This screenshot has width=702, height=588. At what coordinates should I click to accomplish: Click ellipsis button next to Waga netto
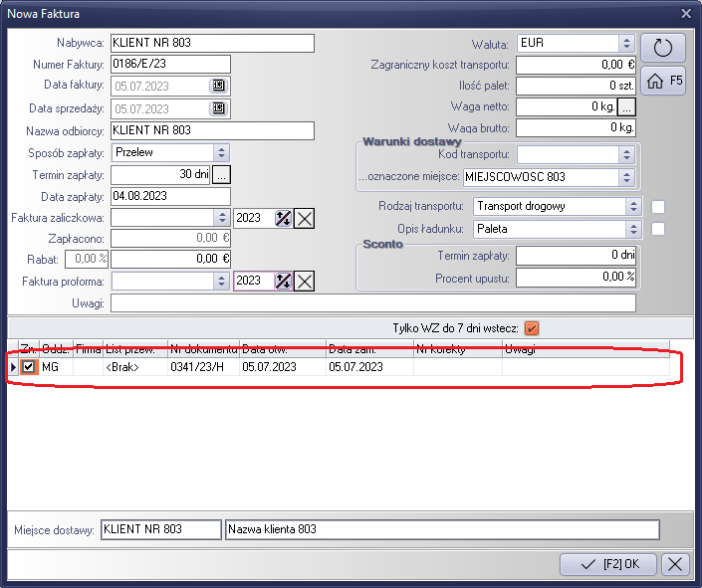point(626,106)
